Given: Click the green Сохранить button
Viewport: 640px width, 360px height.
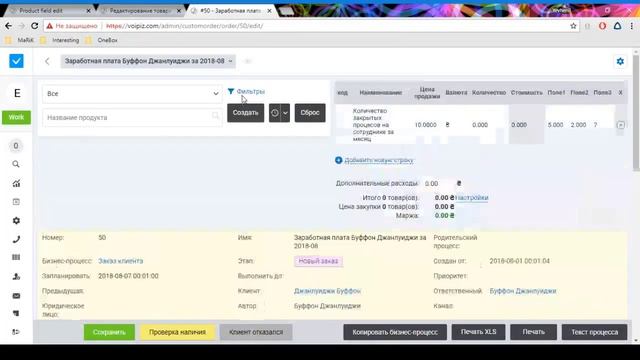Looking at the screenshot, I should [x=109, y=332].
